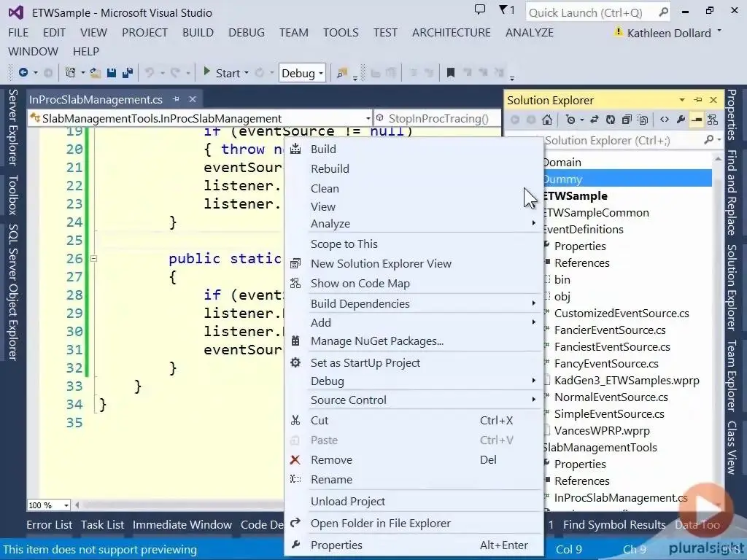Click the View Class Diagram icon

(713, 120)
